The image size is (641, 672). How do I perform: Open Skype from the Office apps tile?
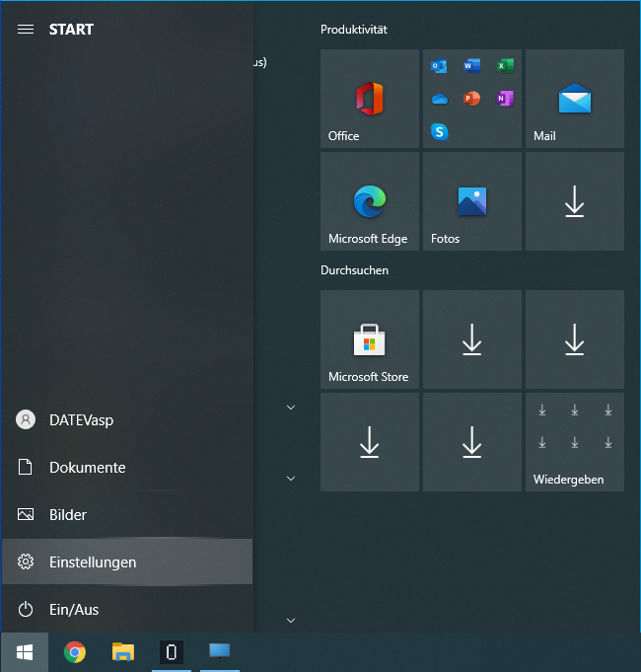(x=439, y=131)
